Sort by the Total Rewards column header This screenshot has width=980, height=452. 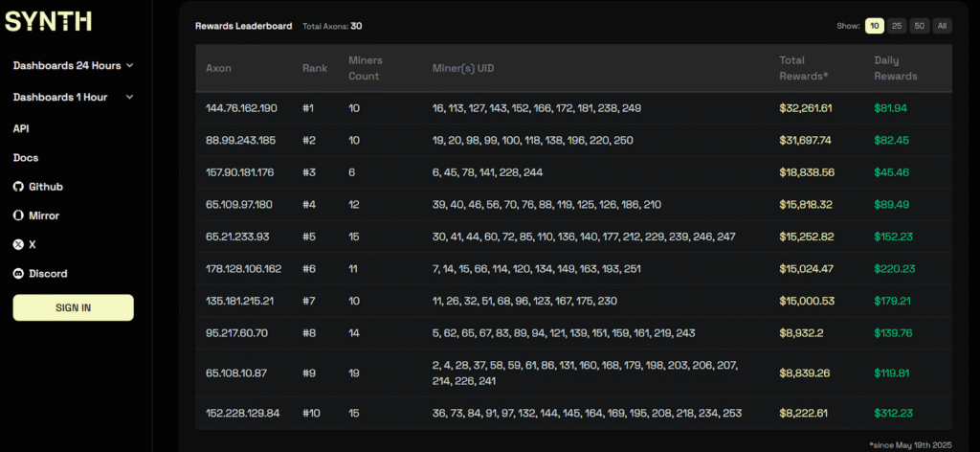point(804,68)
